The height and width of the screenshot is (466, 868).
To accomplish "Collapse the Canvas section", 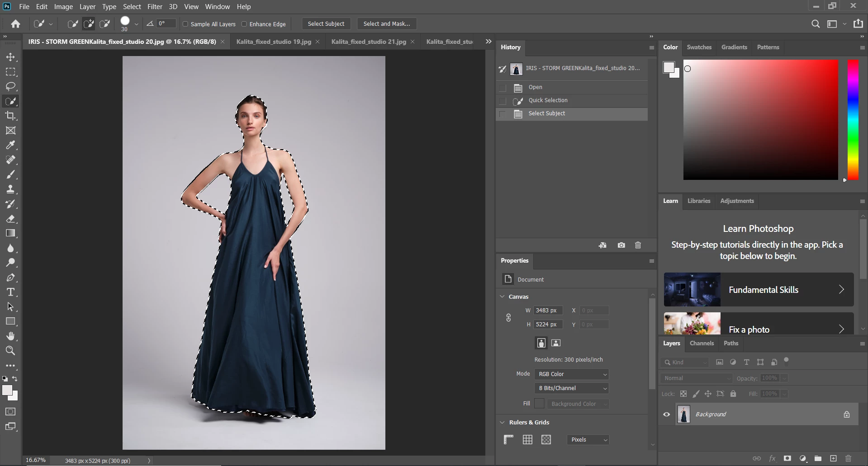I will pyautogui.click(x=502, y=297).
